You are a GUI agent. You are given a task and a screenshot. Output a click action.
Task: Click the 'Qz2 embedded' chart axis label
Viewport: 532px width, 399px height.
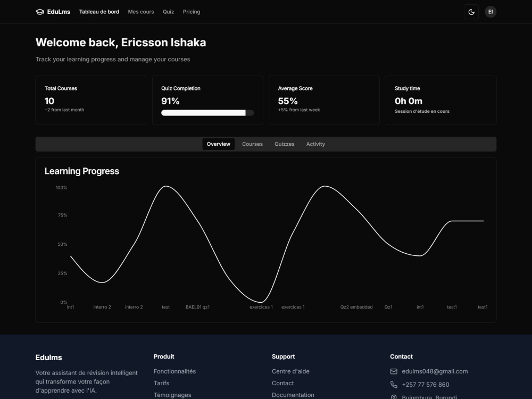[356, 307]
